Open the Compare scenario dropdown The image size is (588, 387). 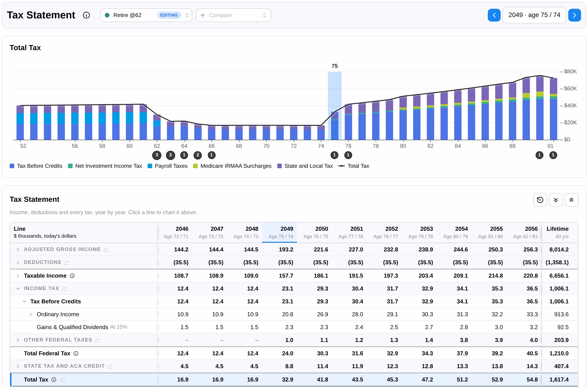tap(233, 15)
